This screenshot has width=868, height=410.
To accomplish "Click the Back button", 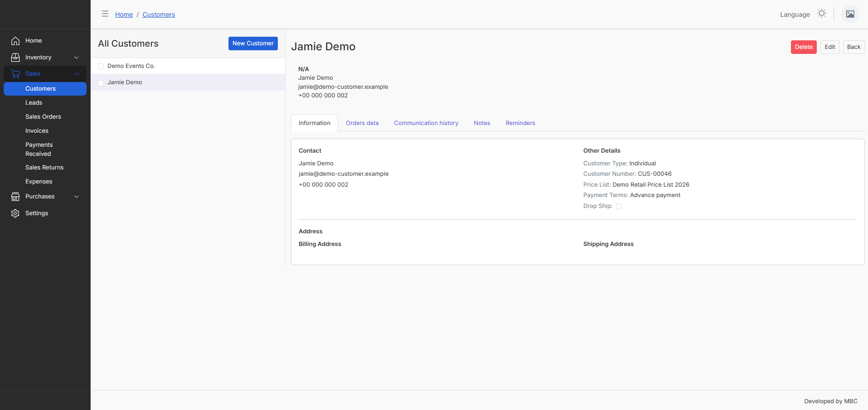I will click(853, 47).
